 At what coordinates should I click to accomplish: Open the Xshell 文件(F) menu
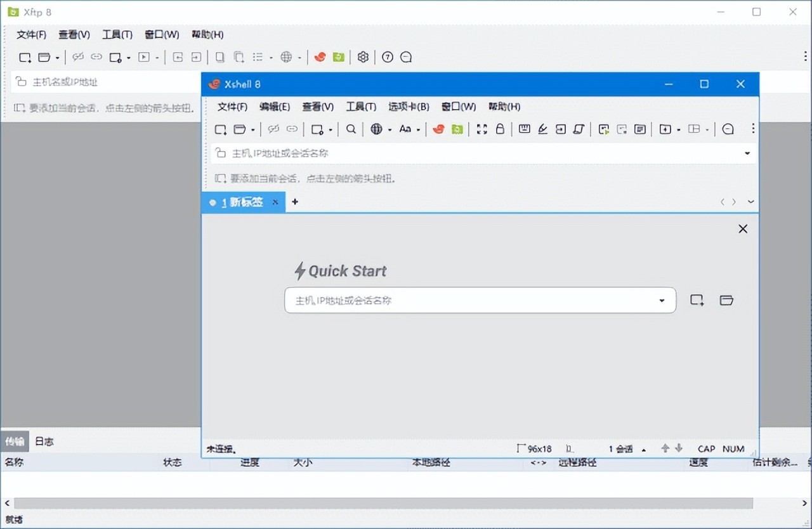coord(232,107)
